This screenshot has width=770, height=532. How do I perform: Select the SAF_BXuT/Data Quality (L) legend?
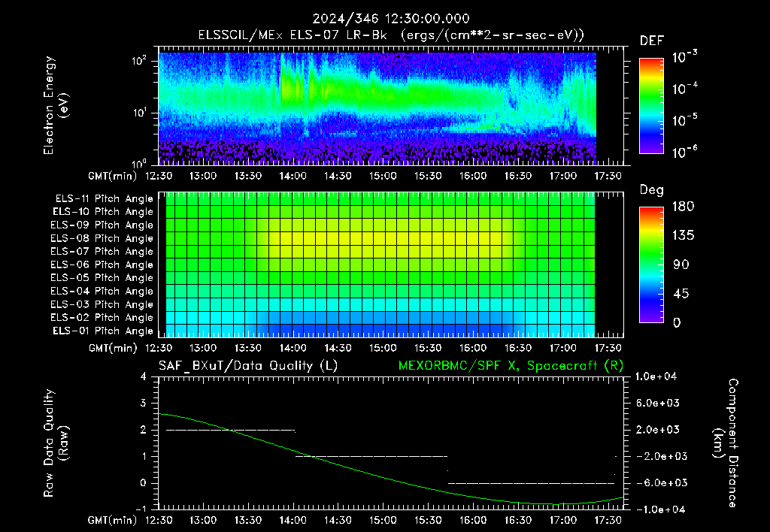(x=248, y=366)
